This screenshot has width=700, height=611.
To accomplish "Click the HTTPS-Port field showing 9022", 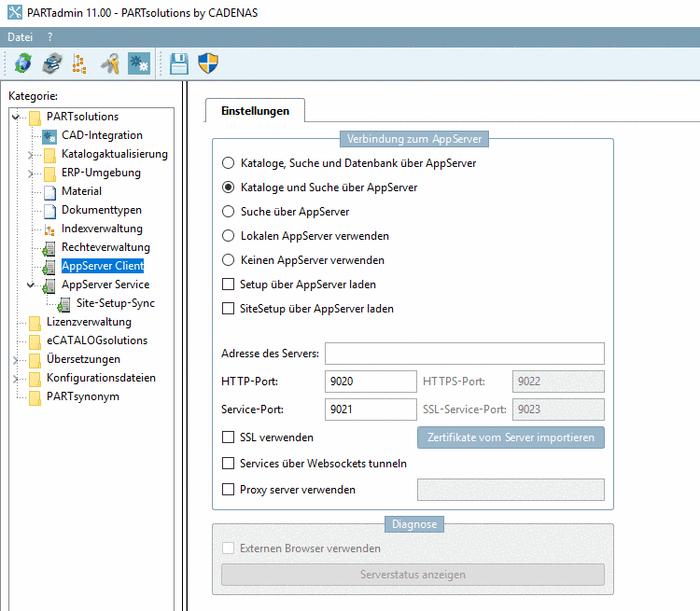I will pos(558,382).
